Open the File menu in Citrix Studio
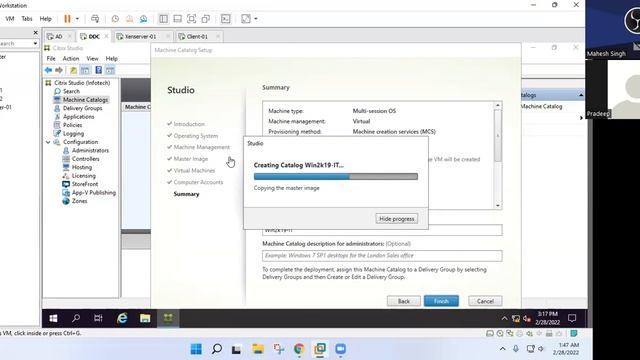 coord(51,58)
